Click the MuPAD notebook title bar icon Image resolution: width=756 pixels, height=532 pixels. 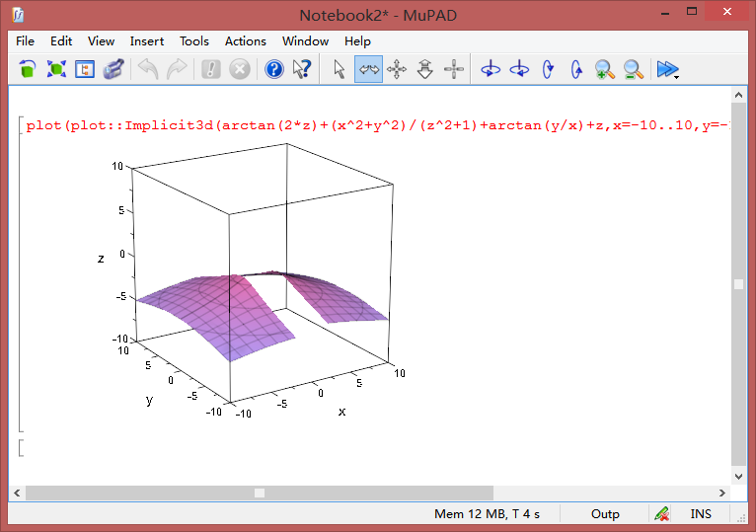(x=19, y=15)
